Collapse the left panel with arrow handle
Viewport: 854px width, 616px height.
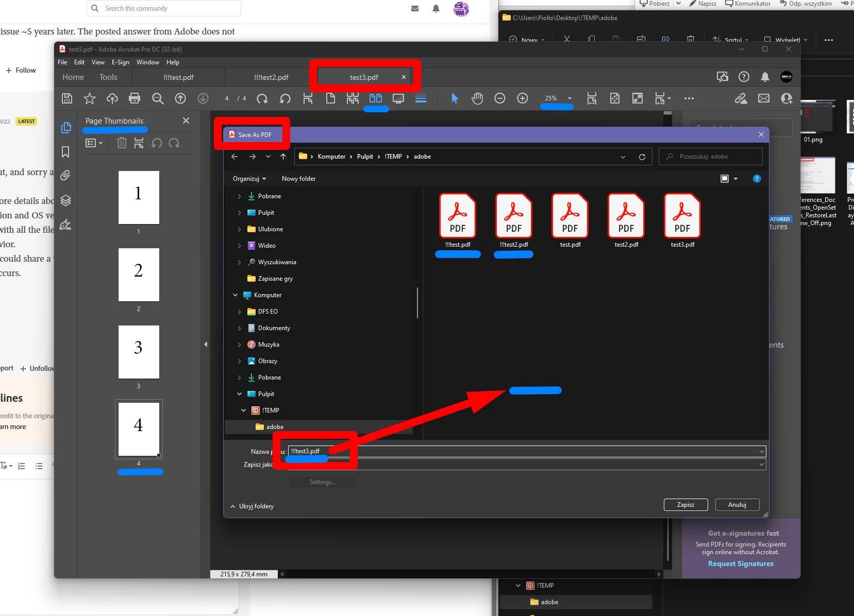tap(206, 344)
